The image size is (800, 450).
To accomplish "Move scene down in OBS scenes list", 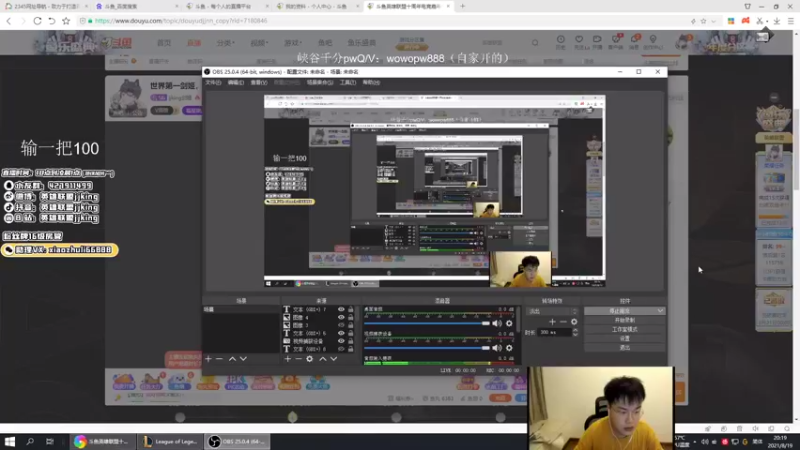I will [x=243, y=359].
